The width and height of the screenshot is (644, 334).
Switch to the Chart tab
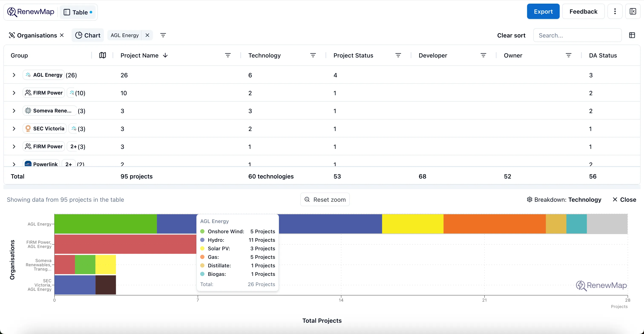tap(88, 35)
